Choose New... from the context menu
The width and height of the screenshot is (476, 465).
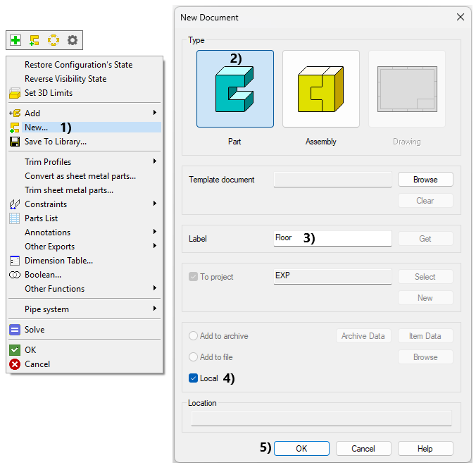coord(37,128)
